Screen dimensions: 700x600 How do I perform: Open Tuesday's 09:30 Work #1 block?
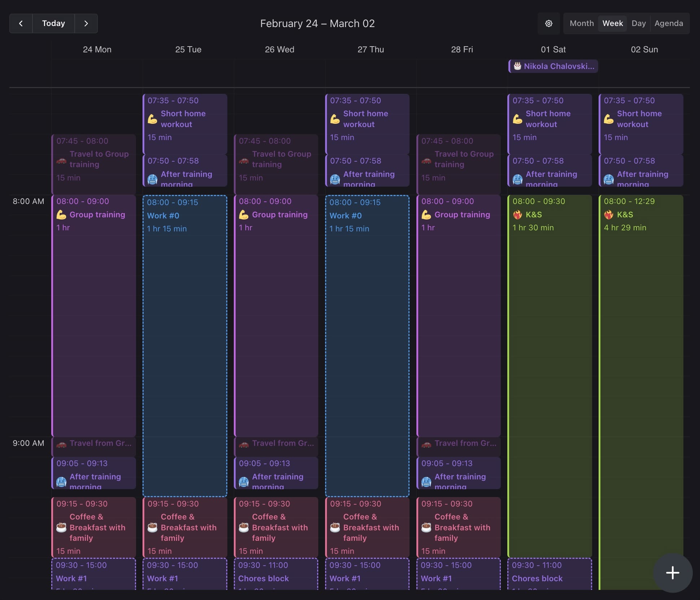(185, 574)
